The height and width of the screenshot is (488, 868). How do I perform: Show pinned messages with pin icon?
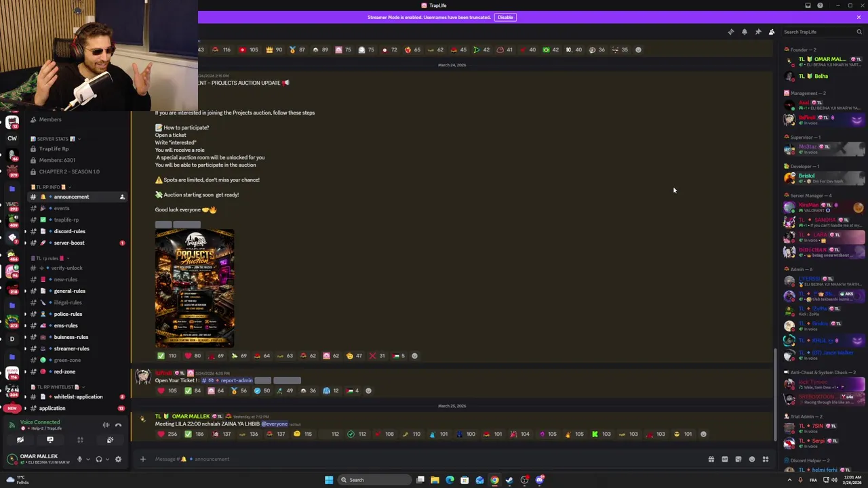pos(757,32)
